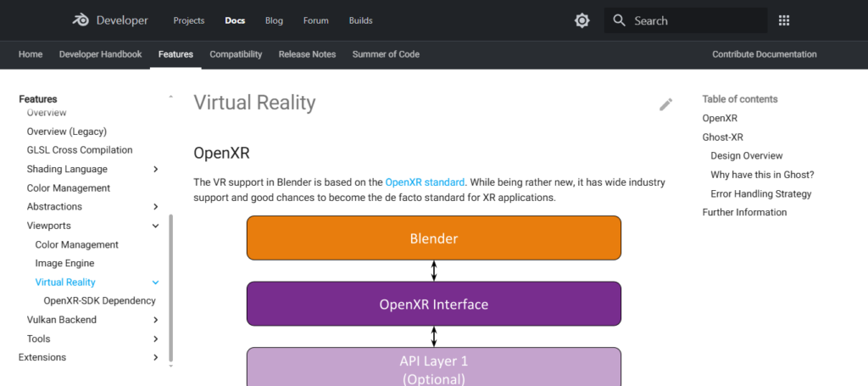
Task: Select Virtual Reality in the sidebar
Action: (65, 282)
